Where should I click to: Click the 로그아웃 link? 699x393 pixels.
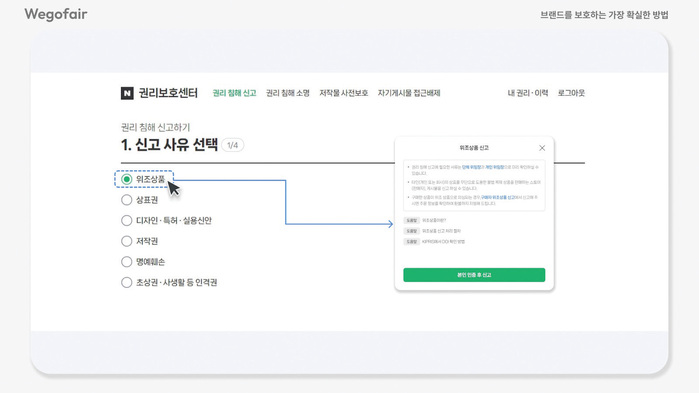tap(571, 93)
